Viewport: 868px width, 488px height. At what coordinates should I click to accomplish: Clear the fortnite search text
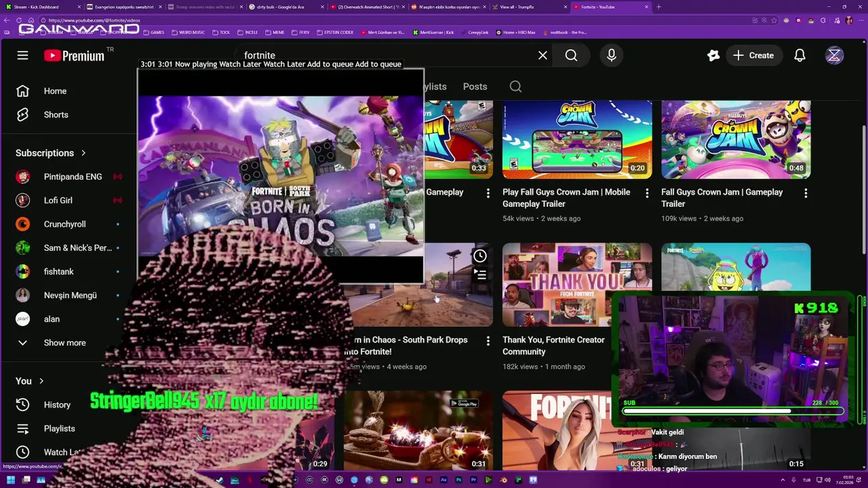click(x=542, y=56)
